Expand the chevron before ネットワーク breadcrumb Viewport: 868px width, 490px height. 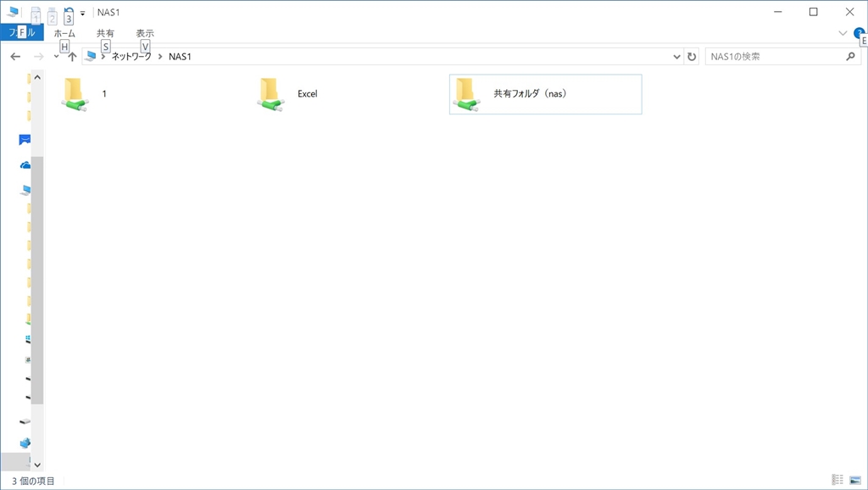click(x=103, y=57)
